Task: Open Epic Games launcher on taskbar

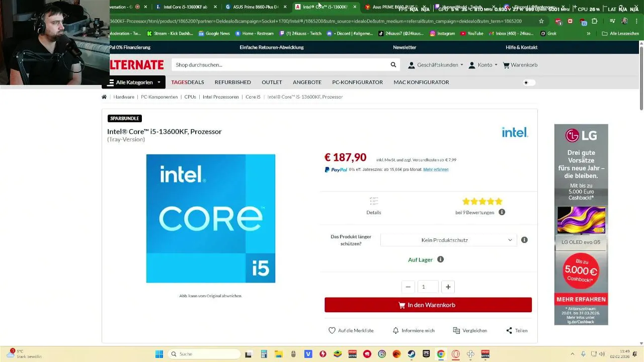Action: tap(426, 354)
